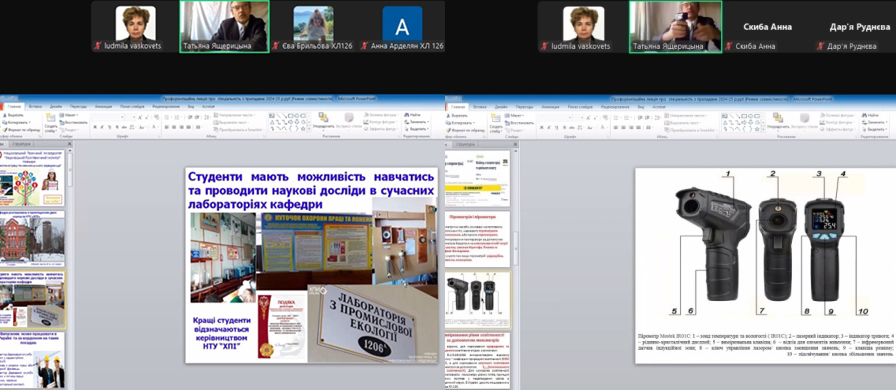Viewport: 896px width, 390px height.
Task: Toggle text shadow in left PowerPoint window
Action: (x=117, y=127)
